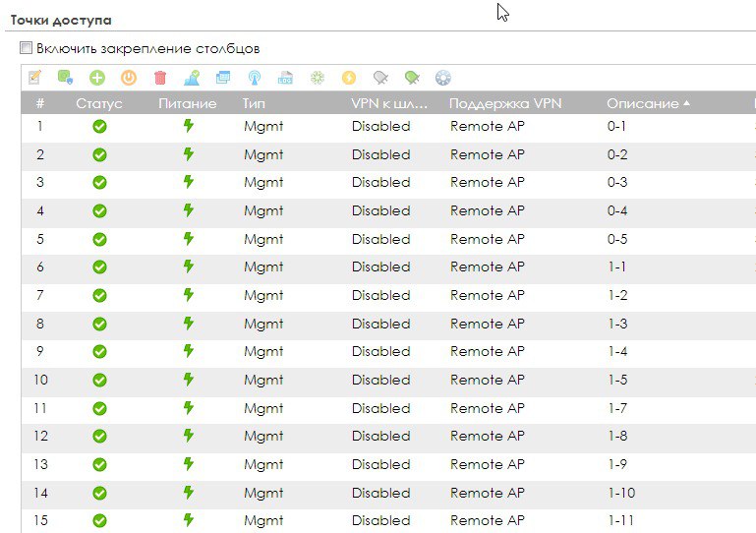Click the green plus Add icon
This screenshot has height=533, width=756.
click(97, 78)
